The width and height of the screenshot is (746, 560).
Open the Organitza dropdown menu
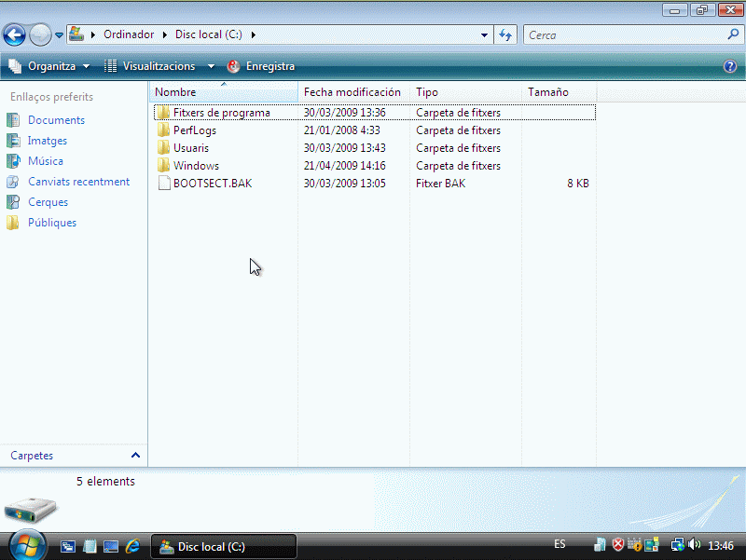pos(49,66)
